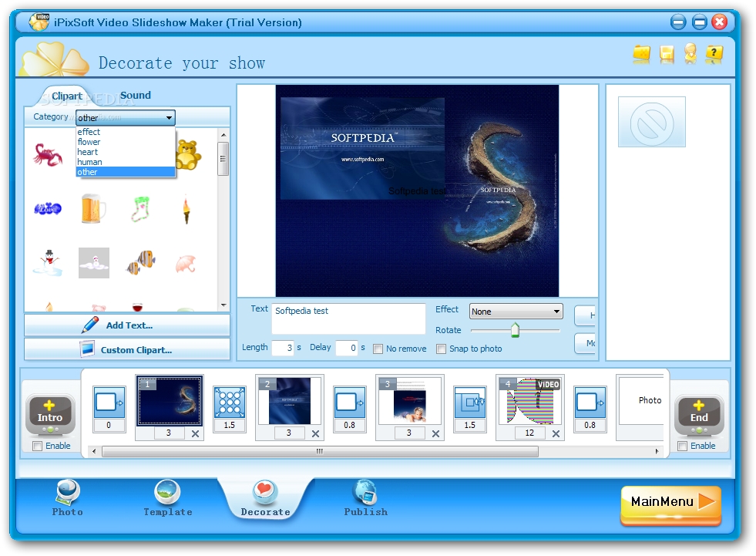Open the yellow folder icon in header

[641, 54]
